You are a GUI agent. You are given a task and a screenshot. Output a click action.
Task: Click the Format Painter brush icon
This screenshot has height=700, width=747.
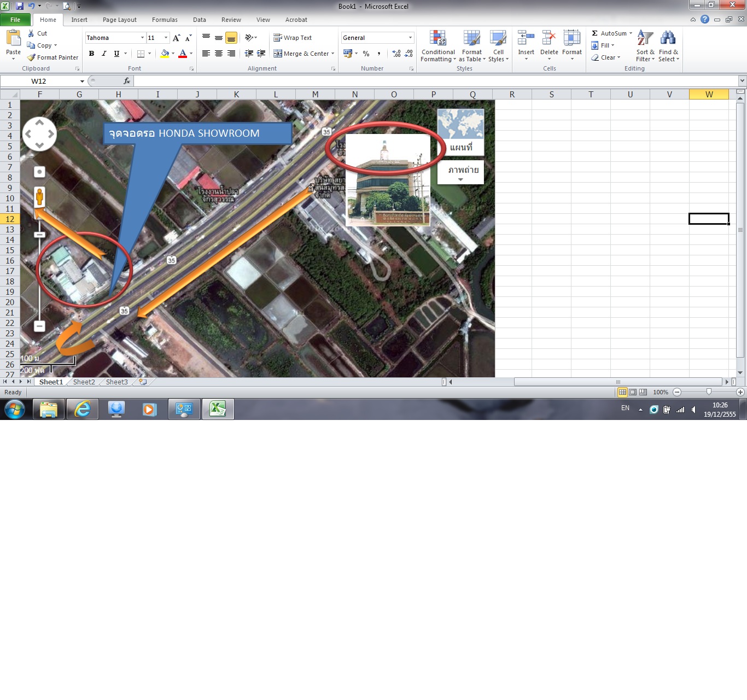pyautogui.click(x=31, y=57)
